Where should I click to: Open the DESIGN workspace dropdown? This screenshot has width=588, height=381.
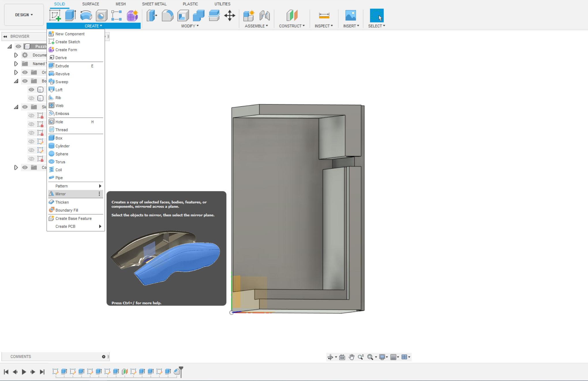[x=24, y=15]
